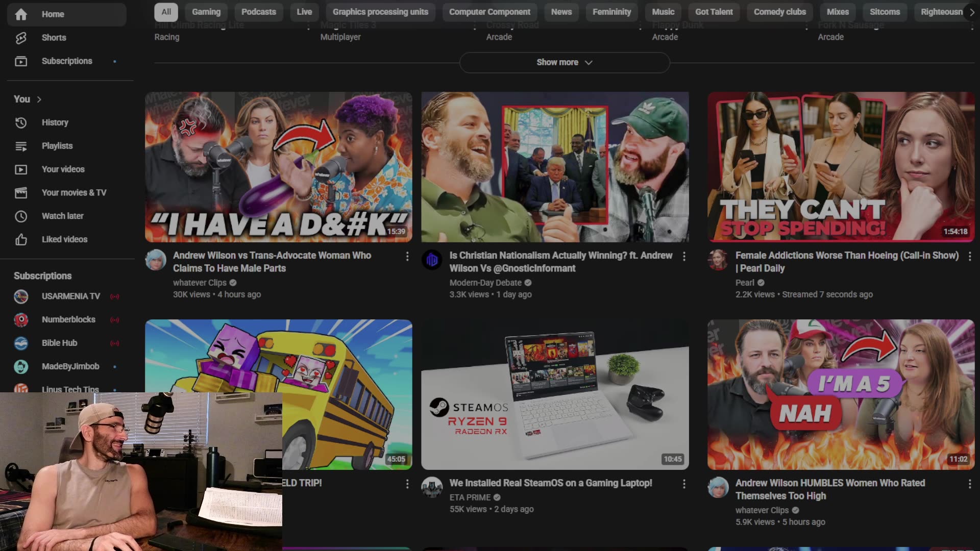Open Shorts from the sidebar
This screenshot has width=980, height=551.
pos(54,38)
